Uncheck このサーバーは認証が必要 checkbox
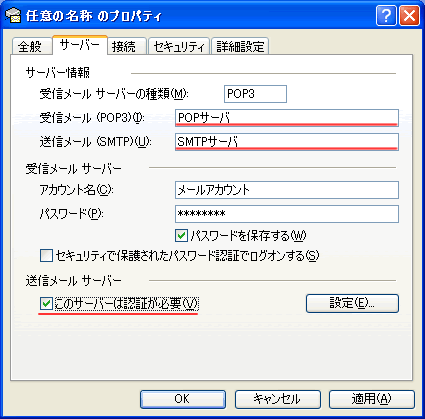Screen dimensions: 425x419 click(46, 303)
